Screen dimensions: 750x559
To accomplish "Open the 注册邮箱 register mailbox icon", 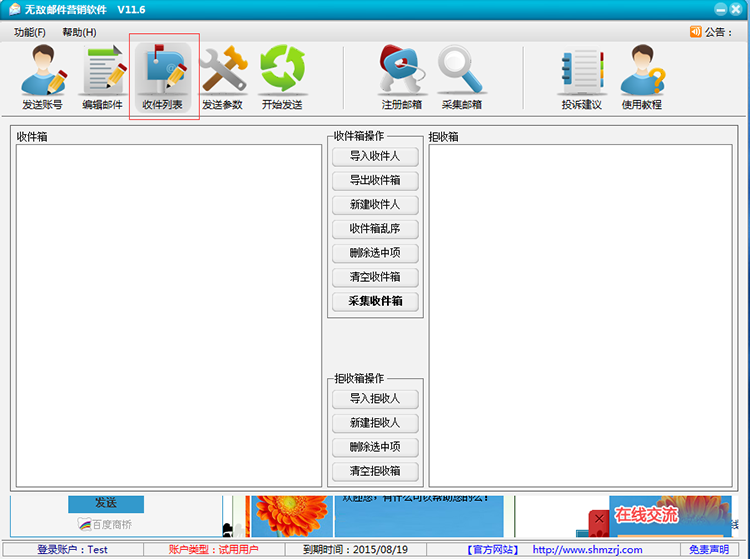I will 402,77.
